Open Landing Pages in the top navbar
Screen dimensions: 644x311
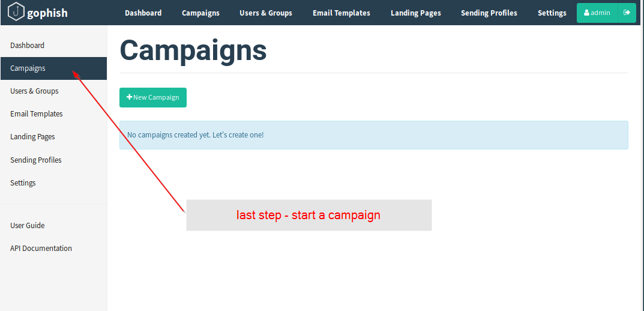click(x=416, y=13)
